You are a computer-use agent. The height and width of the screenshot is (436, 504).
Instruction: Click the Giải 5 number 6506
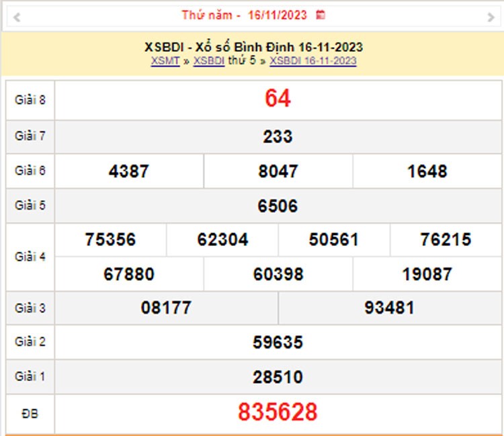click(278, 206)
